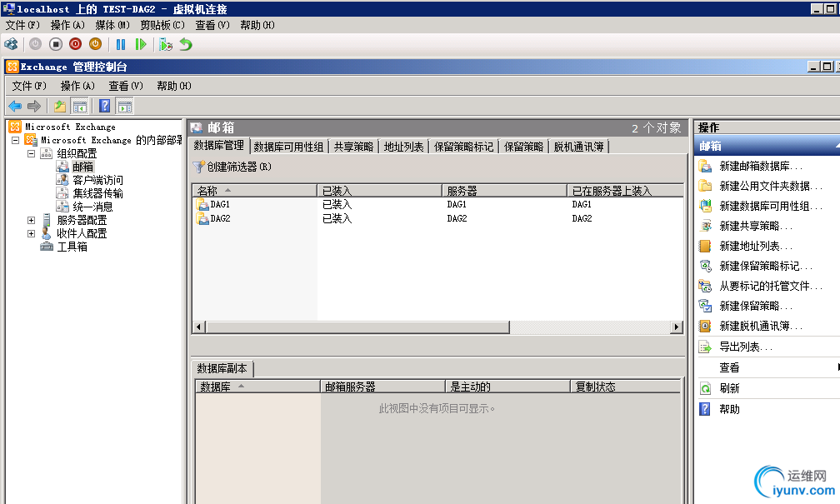Image resolution: width=840 pixels, height=504 pixels.
Task: Sort by the 服务器 column header
Action: 505,191
